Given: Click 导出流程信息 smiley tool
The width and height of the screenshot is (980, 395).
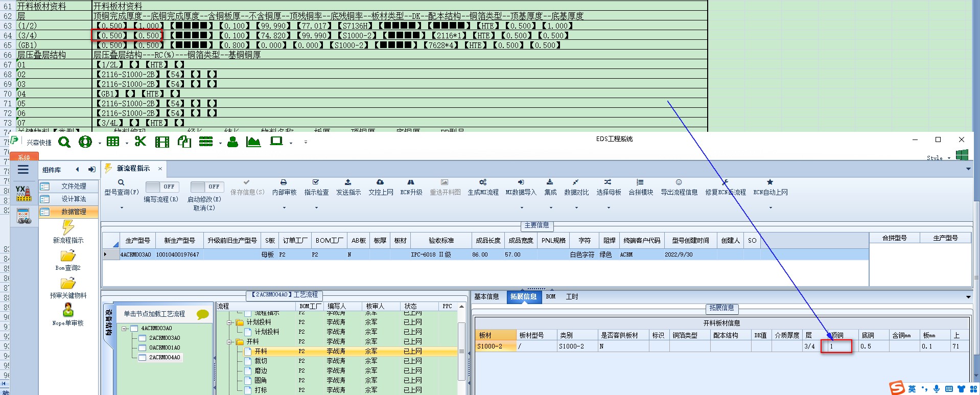Looking at the screenshot, I should click(679, 188).
